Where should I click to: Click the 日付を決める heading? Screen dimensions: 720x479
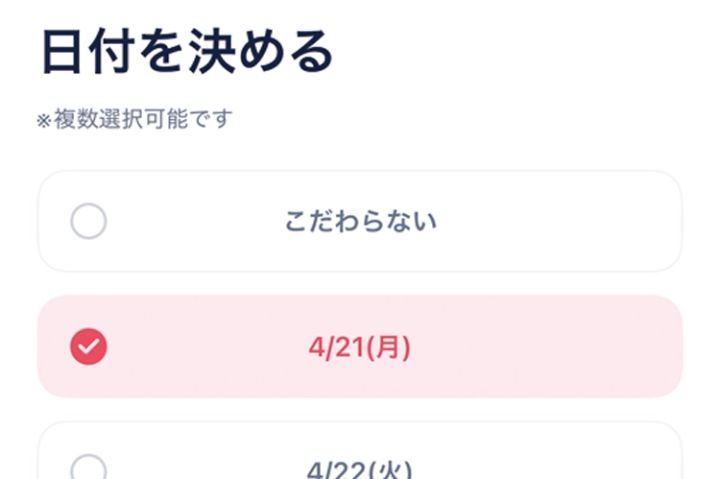pyautogui.click(x=186, y=53)
